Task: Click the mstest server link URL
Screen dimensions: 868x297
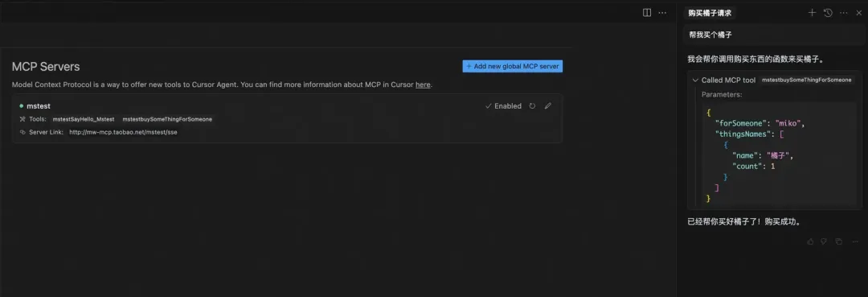Action: (x=123, y=133)
